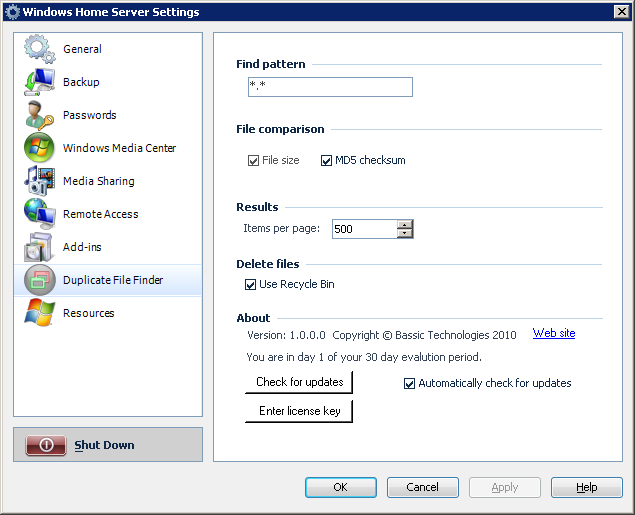Click the Windows Media Center orb icon

(39, 148)
